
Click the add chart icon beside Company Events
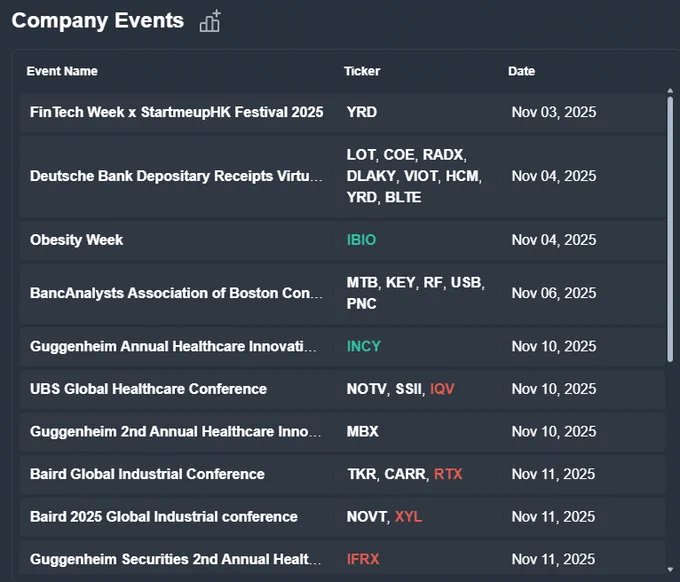(210, 21)
